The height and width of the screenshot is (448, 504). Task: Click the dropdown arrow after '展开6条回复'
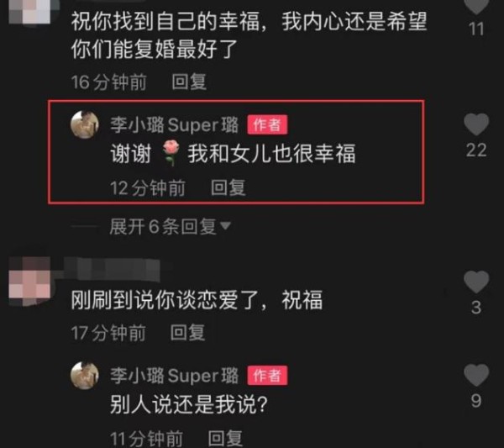pos(225,226)
